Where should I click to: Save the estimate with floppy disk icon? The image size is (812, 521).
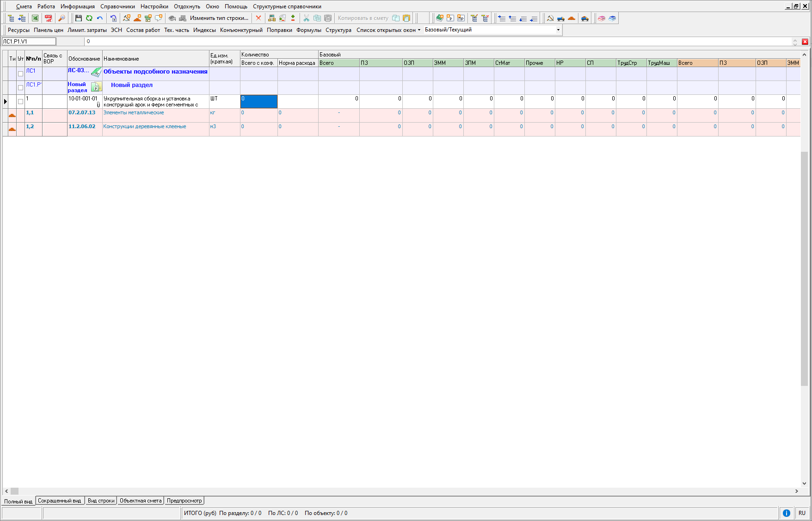[x=78, y=18]
